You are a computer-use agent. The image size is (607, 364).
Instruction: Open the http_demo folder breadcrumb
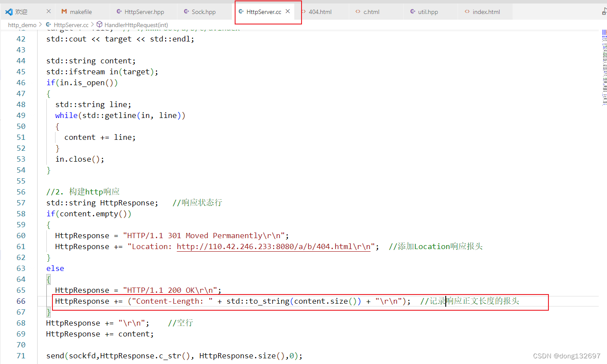click(22, 25)
